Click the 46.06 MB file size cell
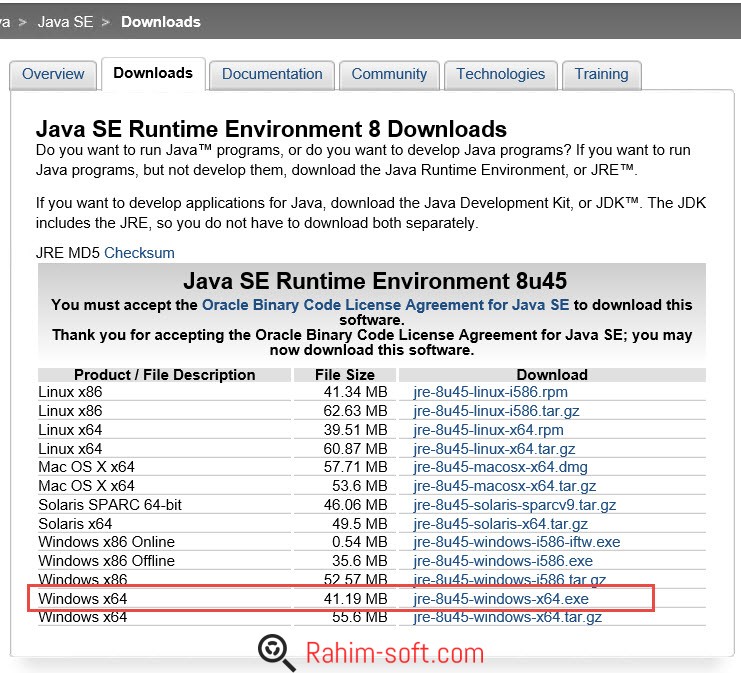This screenshot has height=673, width=741. point(355,505)
